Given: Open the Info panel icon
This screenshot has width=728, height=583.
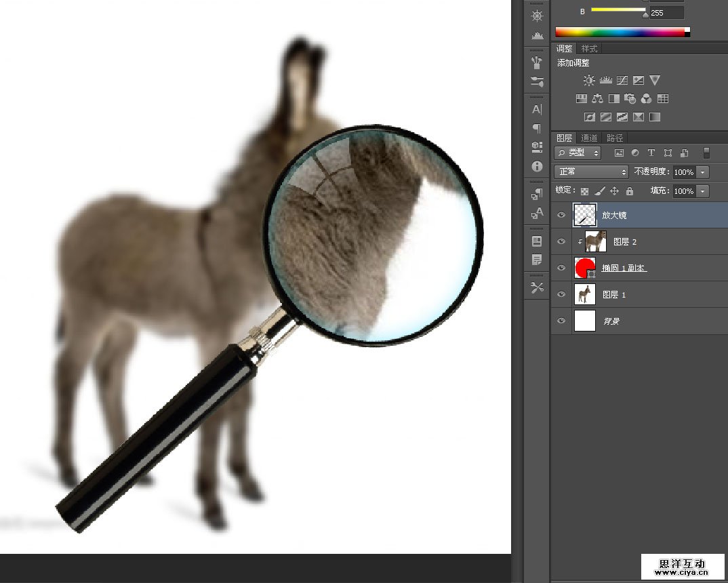Looking at the screenshot, I should point(537,166).
